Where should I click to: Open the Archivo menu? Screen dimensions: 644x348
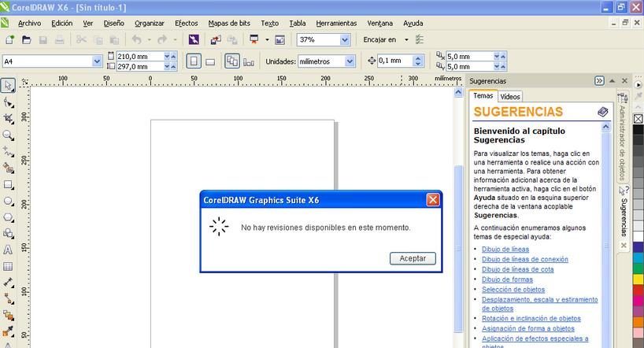(x=30, y=24)
